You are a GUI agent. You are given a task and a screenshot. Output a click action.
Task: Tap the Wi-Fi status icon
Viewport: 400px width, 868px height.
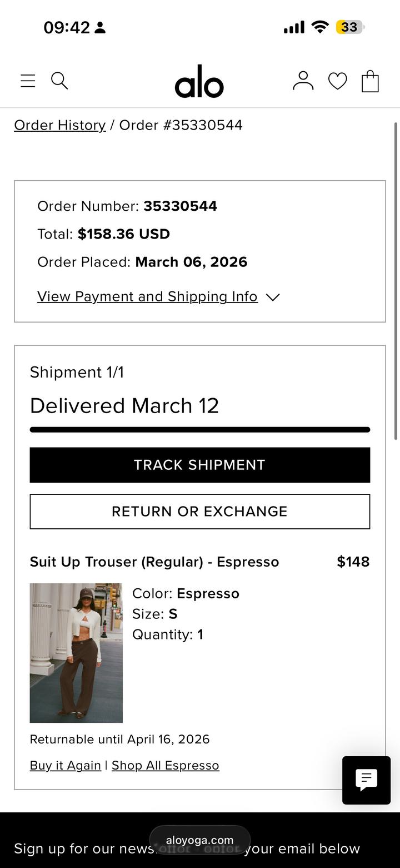pyautogui.click(x=320, y=27)
